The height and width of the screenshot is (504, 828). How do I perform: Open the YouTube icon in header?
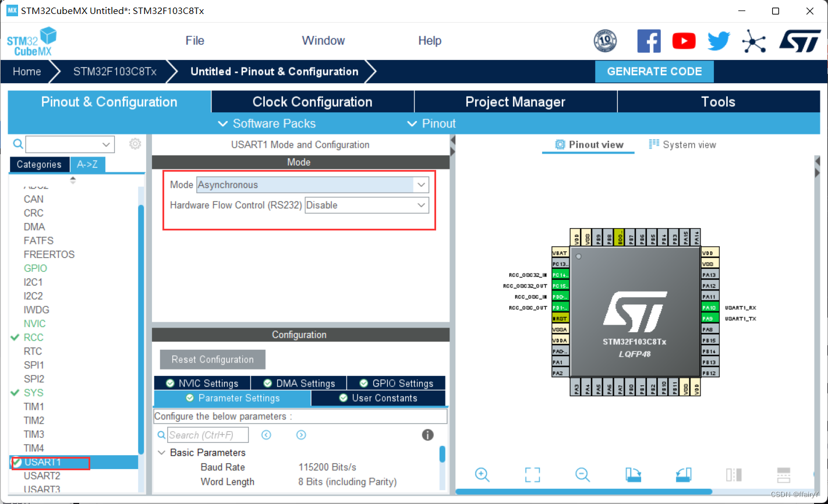[684, 41]
